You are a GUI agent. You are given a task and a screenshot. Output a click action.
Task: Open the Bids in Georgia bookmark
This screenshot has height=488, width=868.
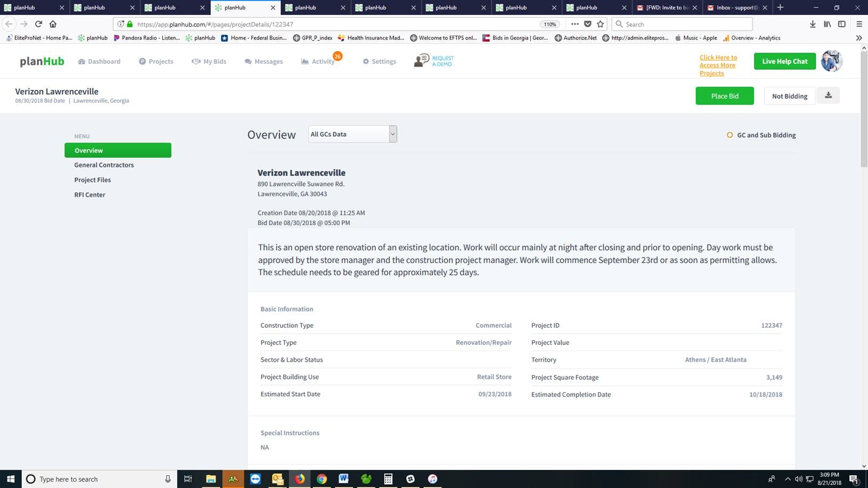tap(515, 38)
